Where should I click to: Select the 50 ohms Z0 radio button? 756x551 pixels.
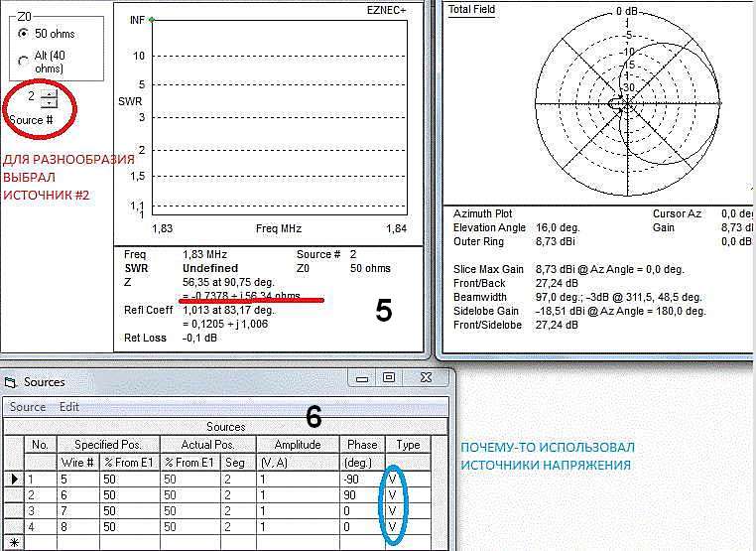pyautogui.click(x=23, y=34)
